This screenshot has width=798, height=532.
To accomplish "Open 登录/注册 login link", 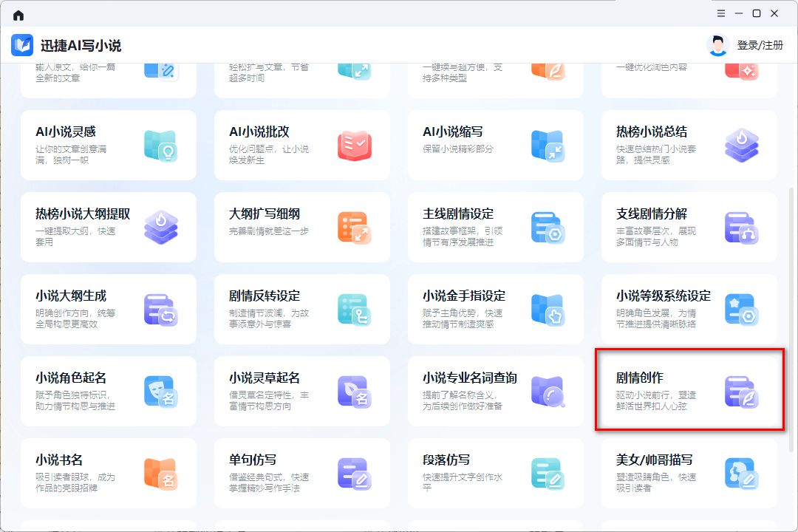I will [760, 45].
